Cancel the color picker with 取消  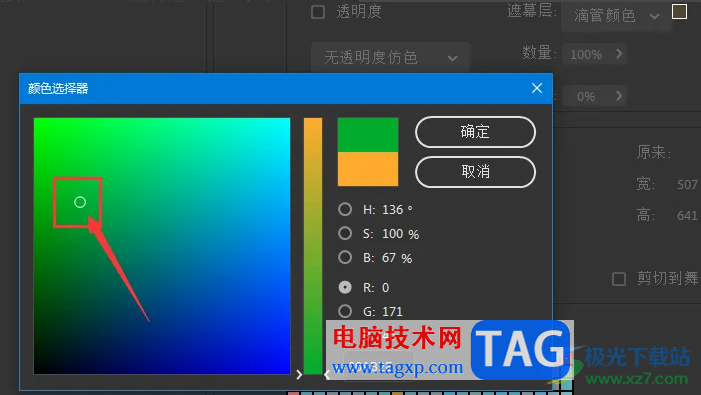click(x=475, y=172)
